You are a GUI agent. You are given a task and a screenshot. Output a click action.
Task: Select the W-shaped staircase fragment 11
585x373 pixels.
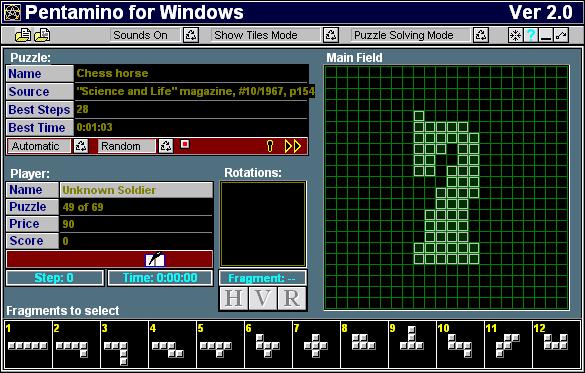[x=508, y=344]
